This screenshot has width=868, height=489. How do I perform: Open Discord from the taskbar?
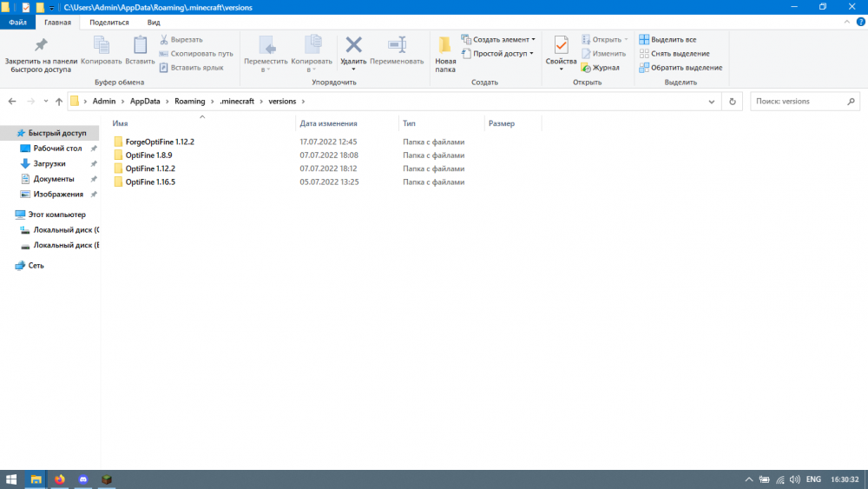[83, 479]
